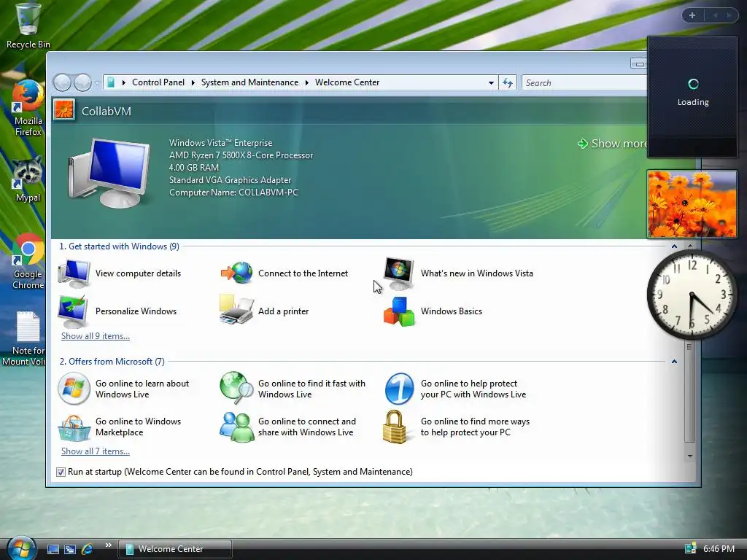747x560 pixels.
Task: Click the Refresh button beside address bar
Action: pos(508,83)
